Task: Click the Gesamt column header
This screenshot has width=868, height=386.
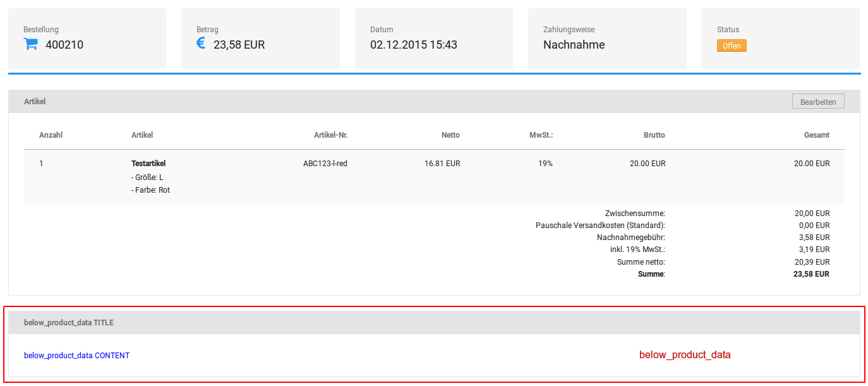Action: point(816,135)
